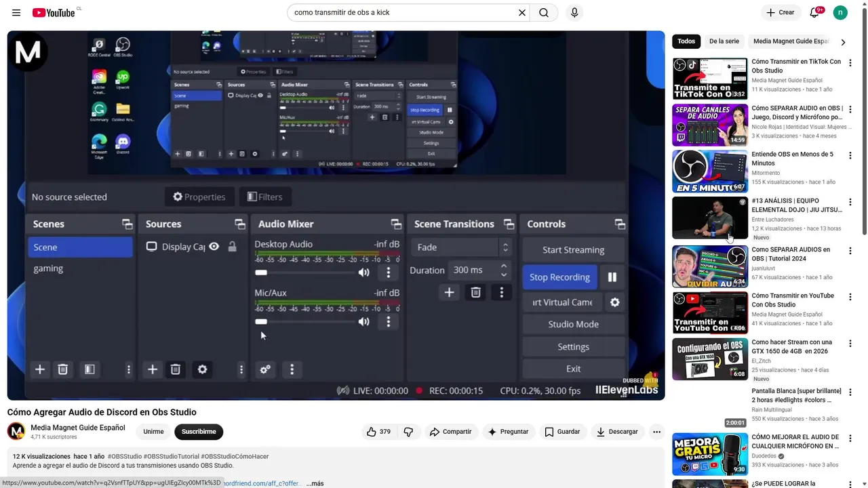Open options menu for the 'Pantalla Blanca' video
868x488 pixels.
850,392
